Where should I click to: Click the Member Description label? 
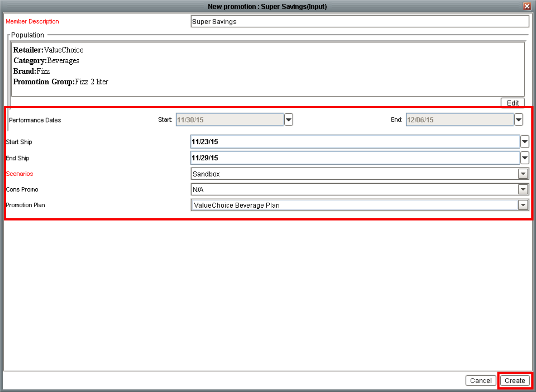(x=32, y=21)
